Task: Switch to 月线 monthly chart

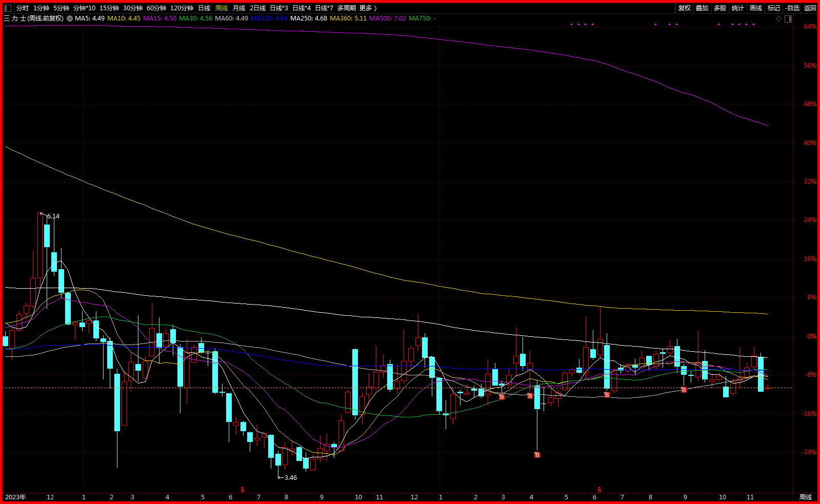Action: coord(239,8)
